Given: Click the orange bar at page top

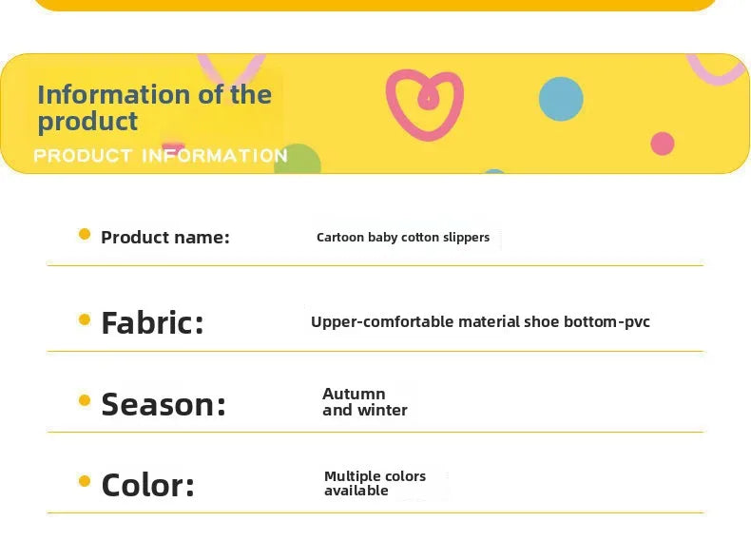Looking at the screenshot, I should [375, 6].
